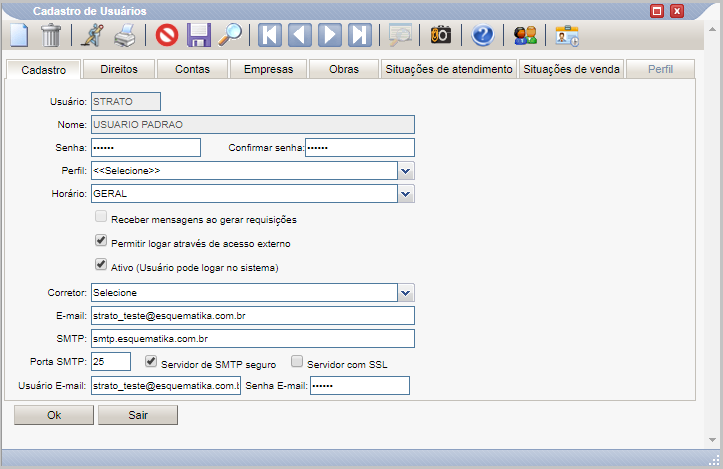Image resolution: width=723 pixels, height=469 pixels.
Task: Click the New blank record icon
Action: coord(19,35)
